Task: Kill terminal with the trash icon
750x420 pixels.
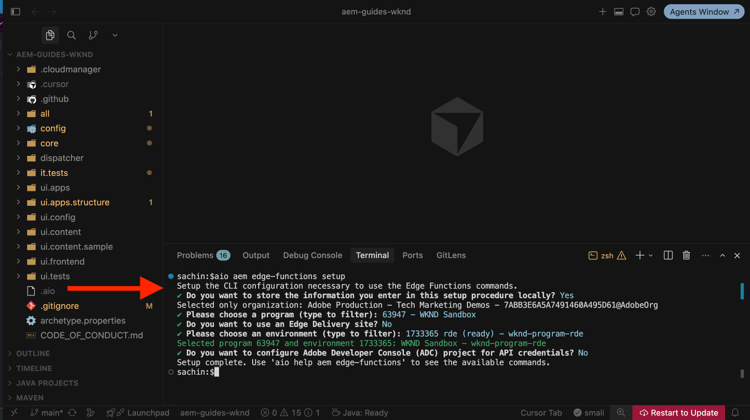Action: coord(686,255)
